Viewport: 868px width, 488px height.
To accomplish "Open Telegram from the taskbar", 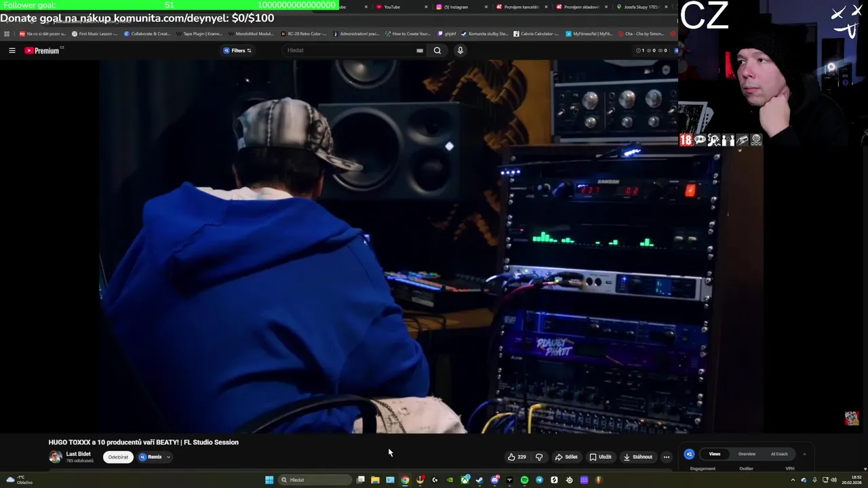I will point(539,480).
